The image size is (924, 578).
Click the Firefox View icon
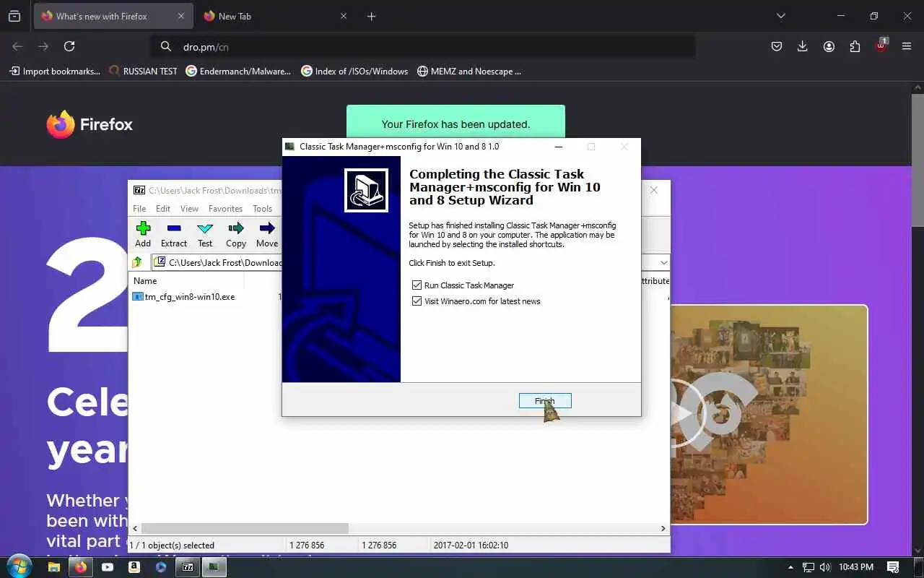[x=14, y=16]
